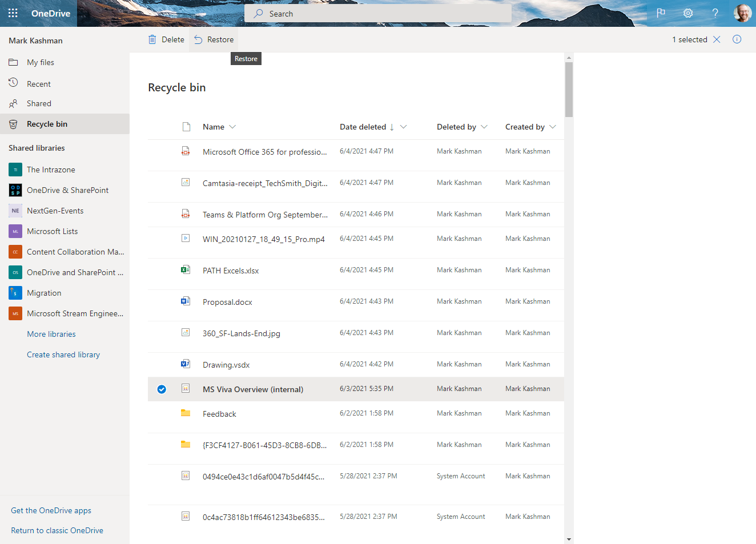
Task: Click the image icon for Camtasia-receipt file
Action: pos(186,183)
